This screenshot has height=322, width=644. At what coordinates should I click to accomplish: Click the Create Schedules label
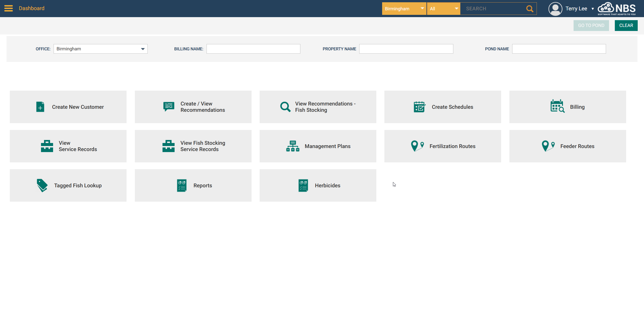click(452, 107)
